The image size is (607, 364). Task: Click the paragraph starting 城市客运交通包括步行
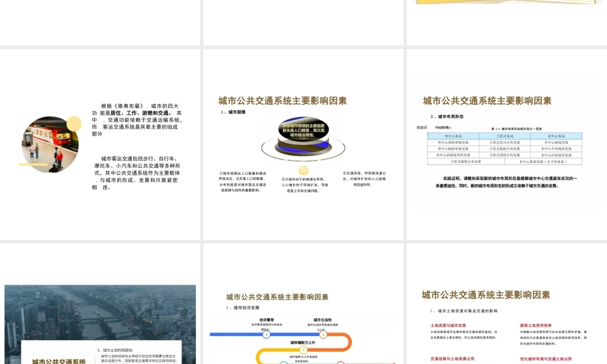[x=136, y=173]
